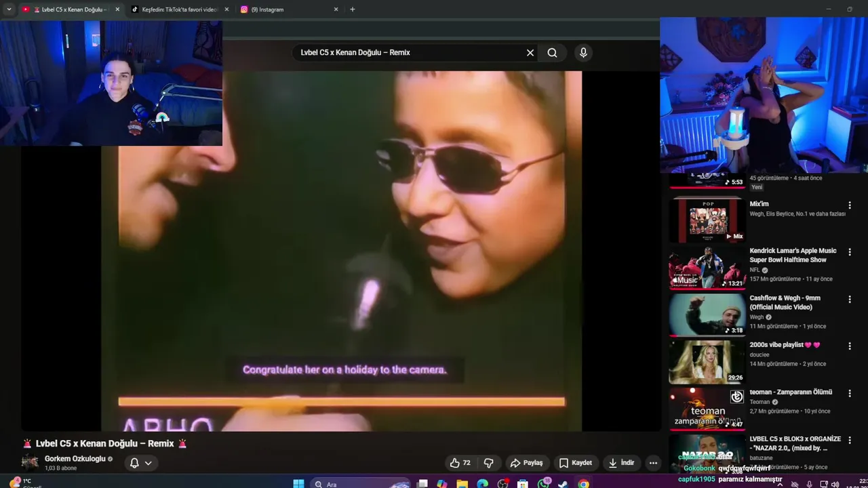This screenshot has height=488, width=868.
Task: Open the Cashflow & Wegh 9mm thumbnail
Action: click(707, 314)
